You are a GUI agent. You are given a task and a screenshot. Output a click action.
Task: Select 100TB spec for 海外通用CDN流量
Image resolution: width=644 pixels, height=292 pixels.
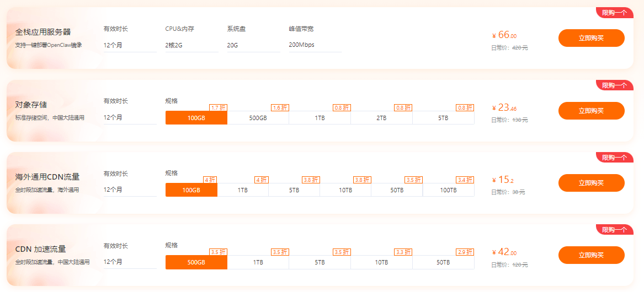click(449, 190)
